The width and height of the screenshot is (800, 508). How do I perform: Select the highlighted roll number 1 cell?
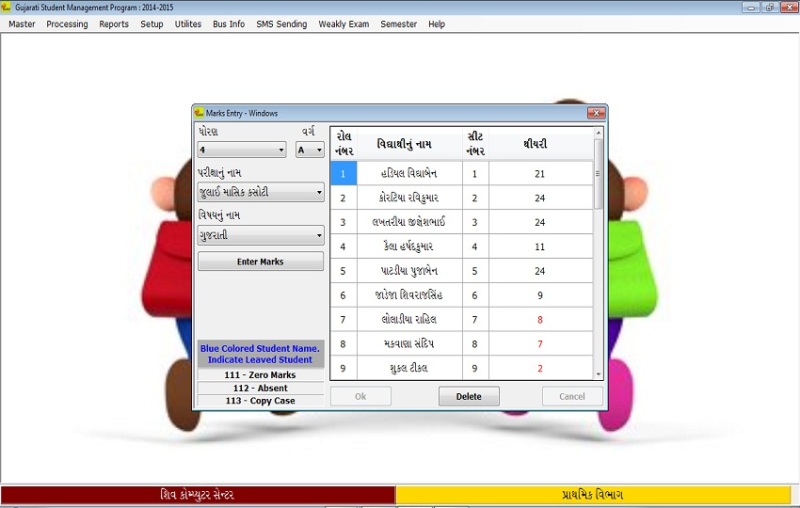(343, 173)
